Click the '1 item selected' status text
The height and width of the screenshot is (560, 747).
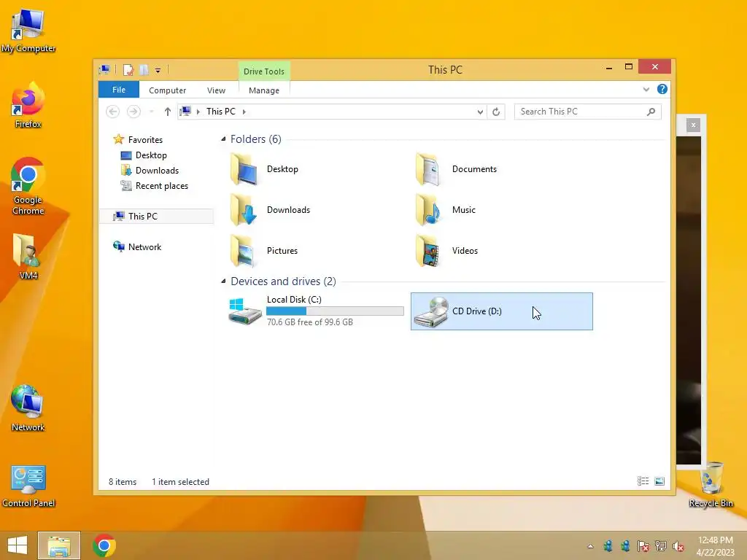point(180,482)
